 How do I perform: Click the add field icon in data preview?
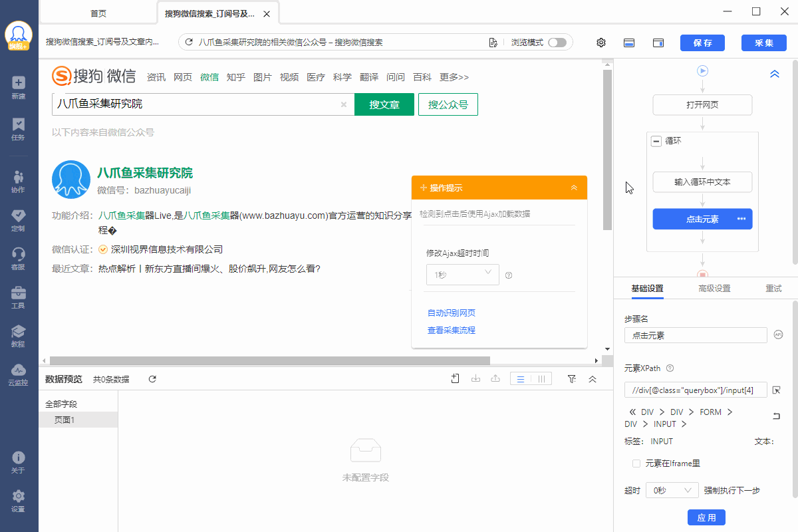456,378
